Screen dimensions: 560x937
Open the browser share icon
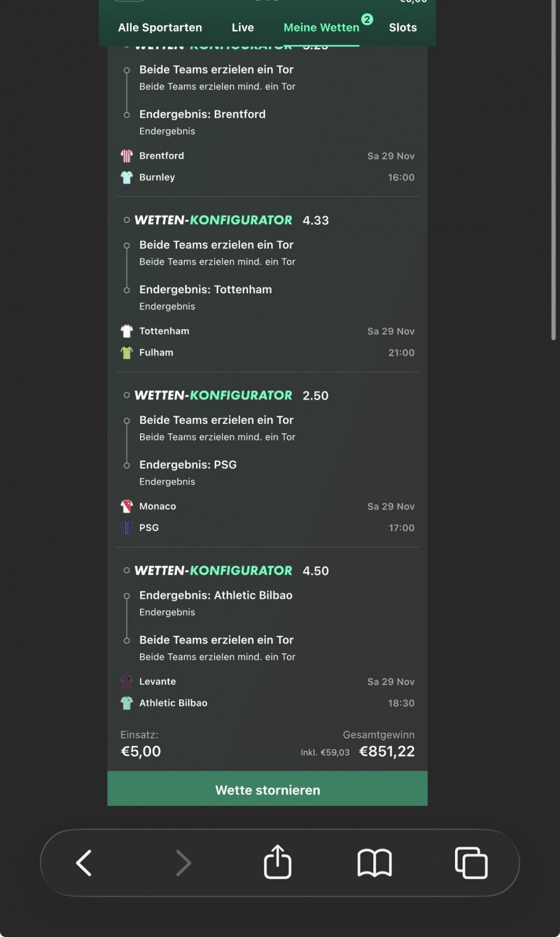278,862
